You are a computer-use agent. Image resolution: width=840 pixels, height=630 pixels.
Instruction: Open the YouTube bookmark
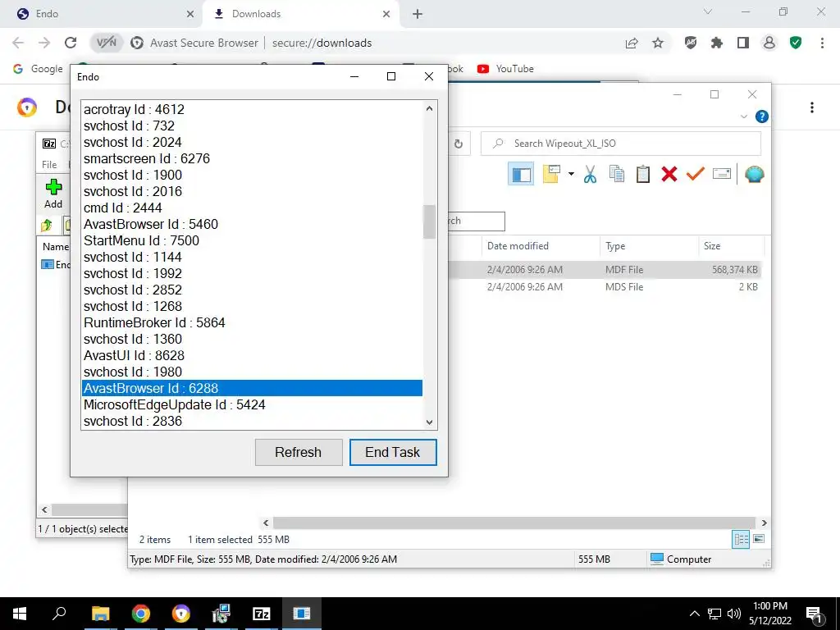[505, 69]
